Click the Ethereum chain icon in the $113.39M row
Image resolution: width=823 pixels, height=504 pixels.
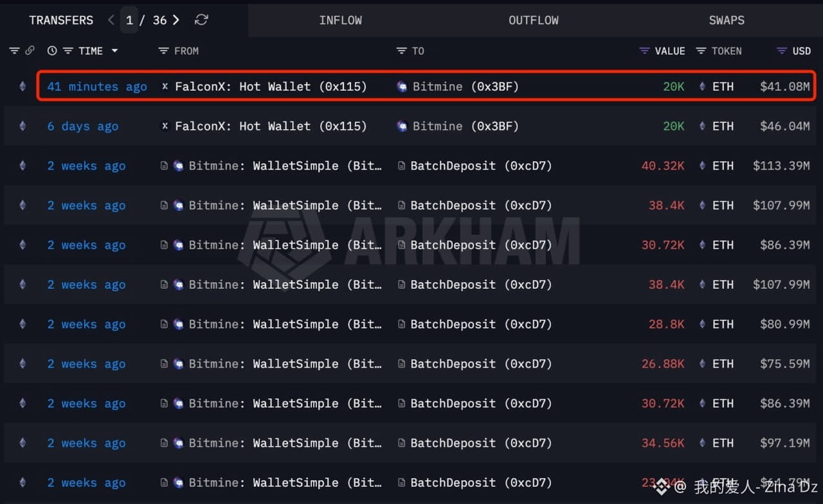tap(23, 166)
